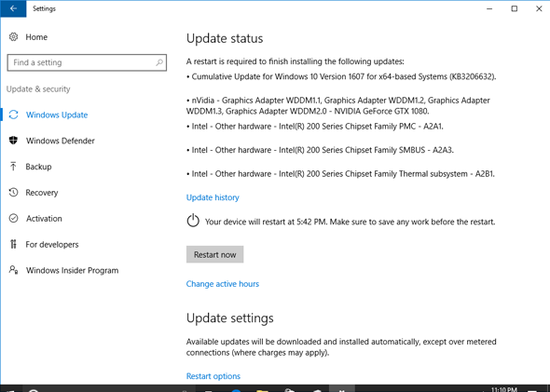Click the Recovery clock-arrow icon
The height and width of the screenshot is (392, 550).
coord(13,193)
